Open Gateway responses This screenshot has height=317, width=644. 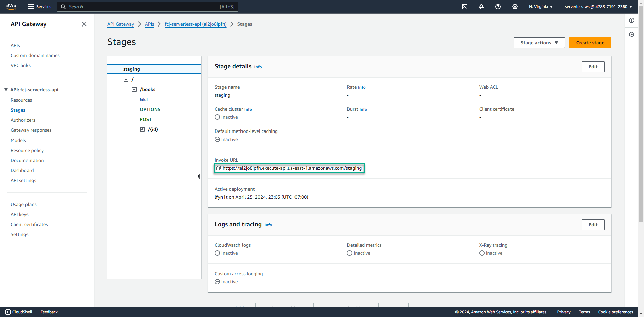point(31,130)
